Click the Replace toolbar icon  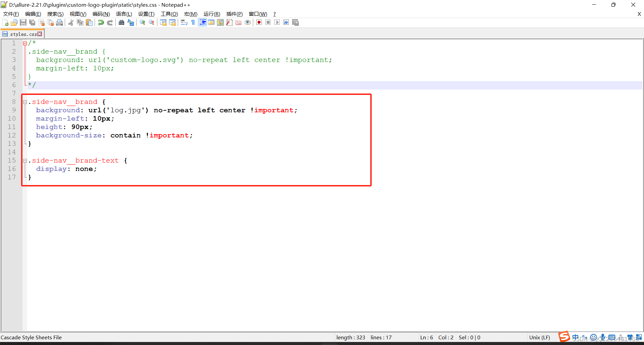click(131, 22)
